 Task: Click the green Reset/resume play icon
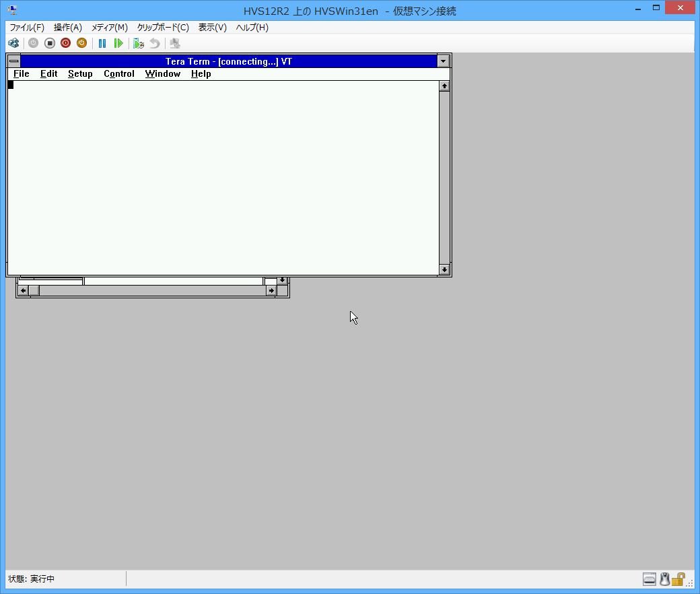118,43
